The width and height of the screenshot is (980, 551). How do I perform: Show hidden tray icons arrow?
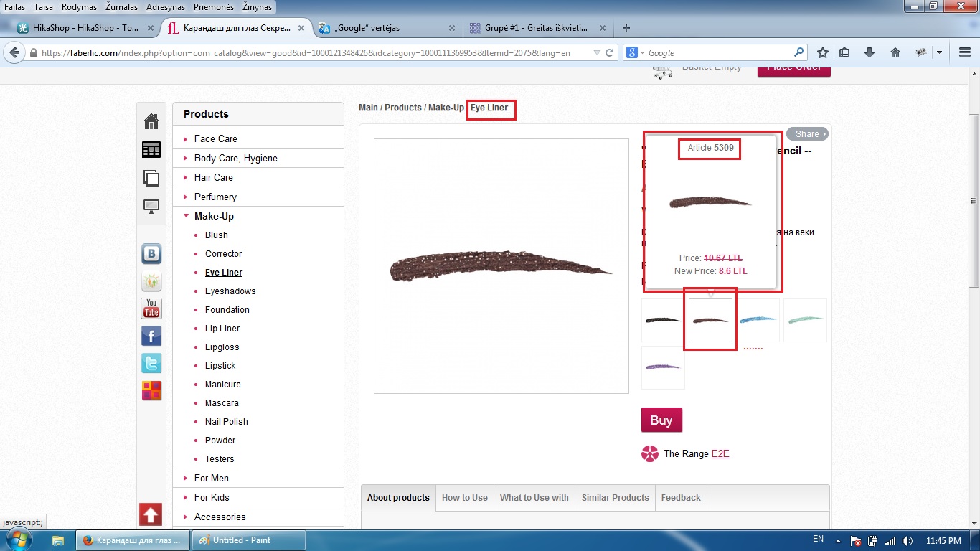(837, 541)
